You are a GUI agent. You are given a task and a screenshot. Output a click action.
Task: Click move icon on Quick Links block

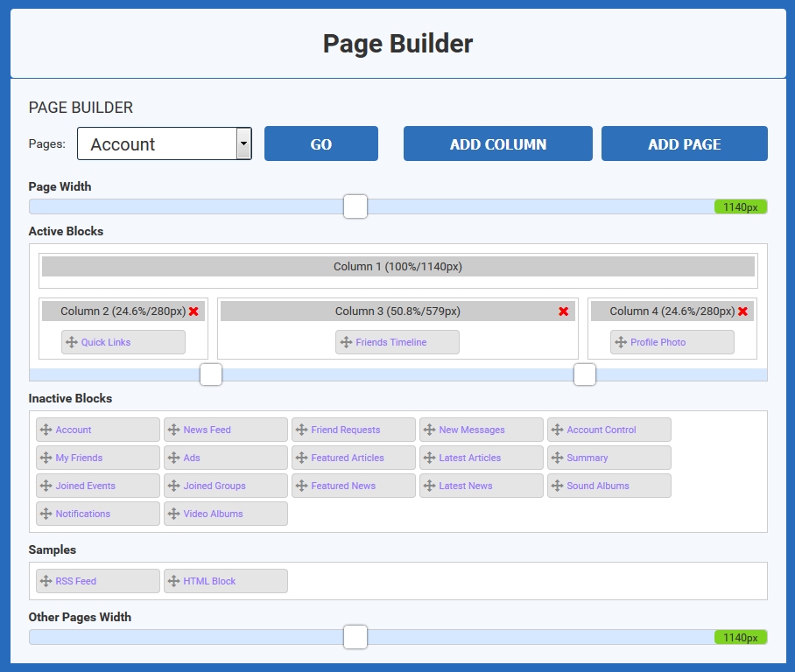[72, 342]
